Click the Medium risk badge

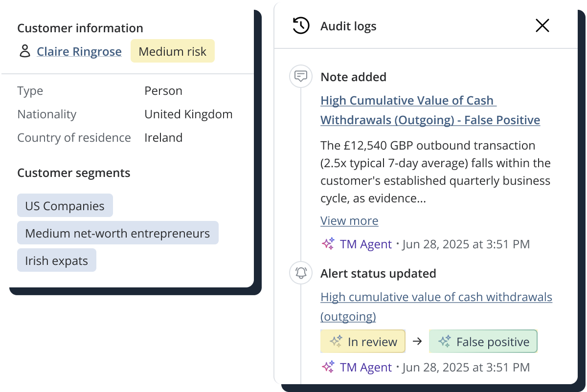(x=172, y=51)
